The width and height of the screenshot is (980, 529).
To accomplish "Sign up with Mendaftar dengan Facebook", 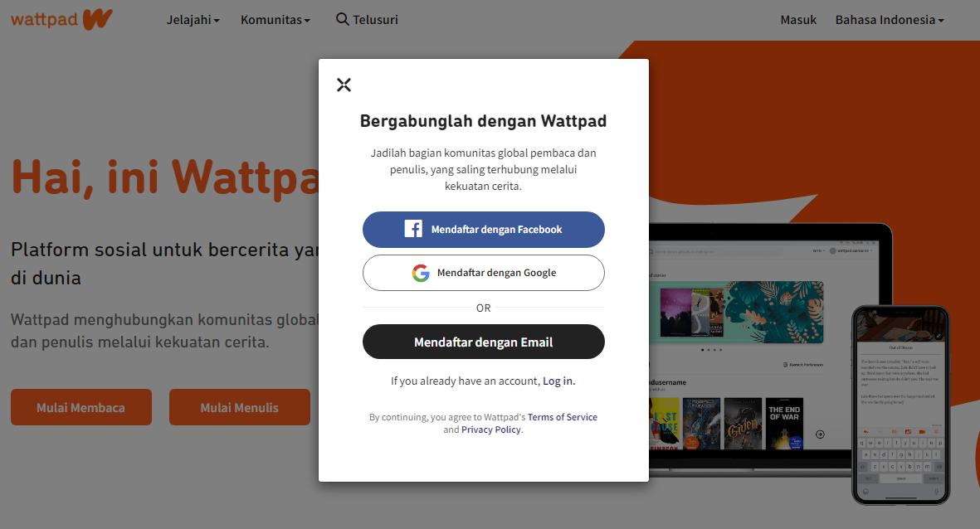I will 483,229.
